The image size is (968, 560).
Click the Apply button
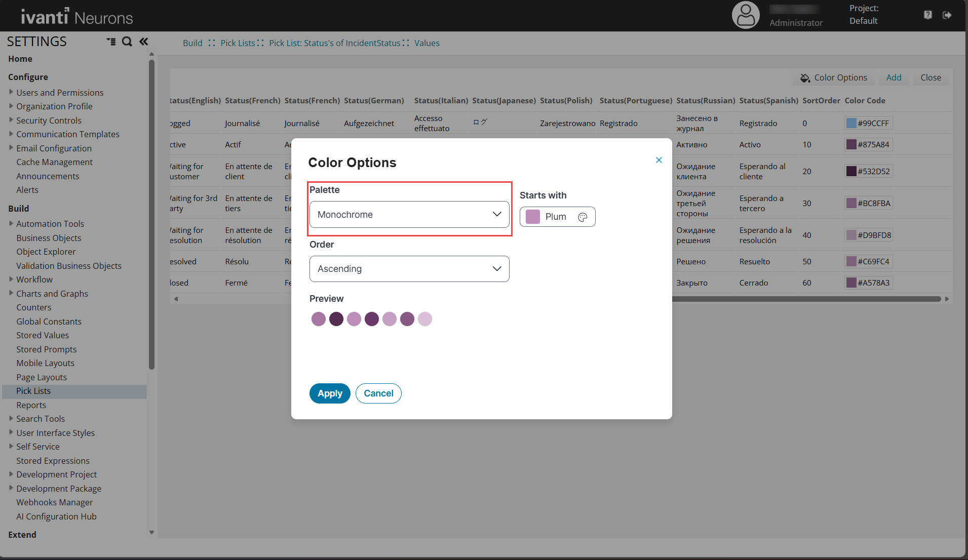pos(330,393)
